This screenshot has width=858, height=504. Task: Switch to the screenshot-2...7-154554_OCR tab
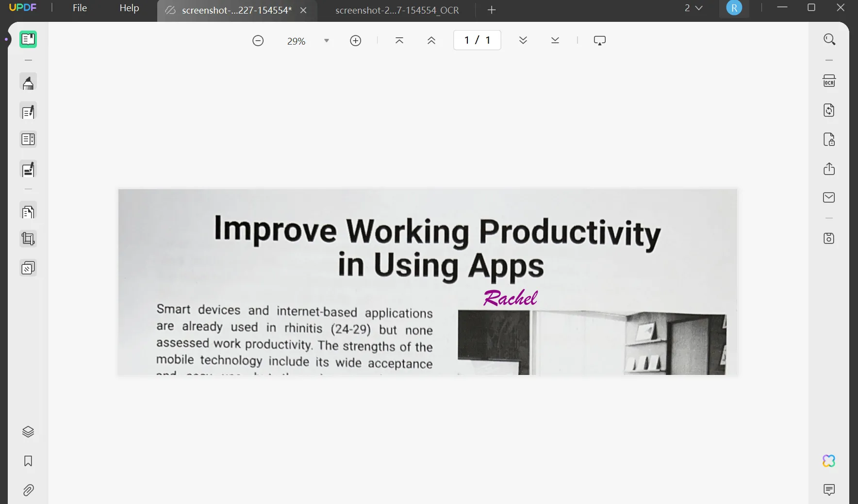pyautogui.click(x=396, y=10)
